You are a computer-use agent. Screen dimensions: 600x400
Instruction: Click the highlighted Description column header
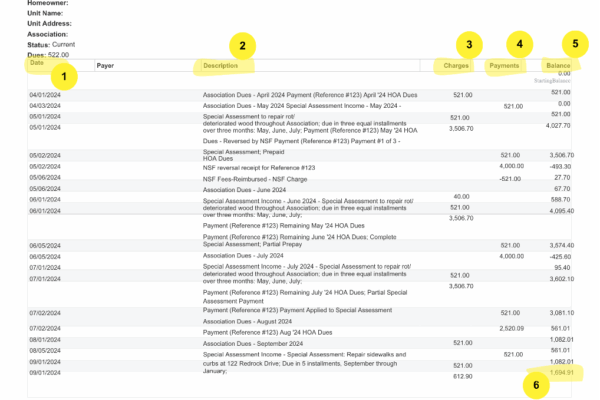(x=221, y=65)
